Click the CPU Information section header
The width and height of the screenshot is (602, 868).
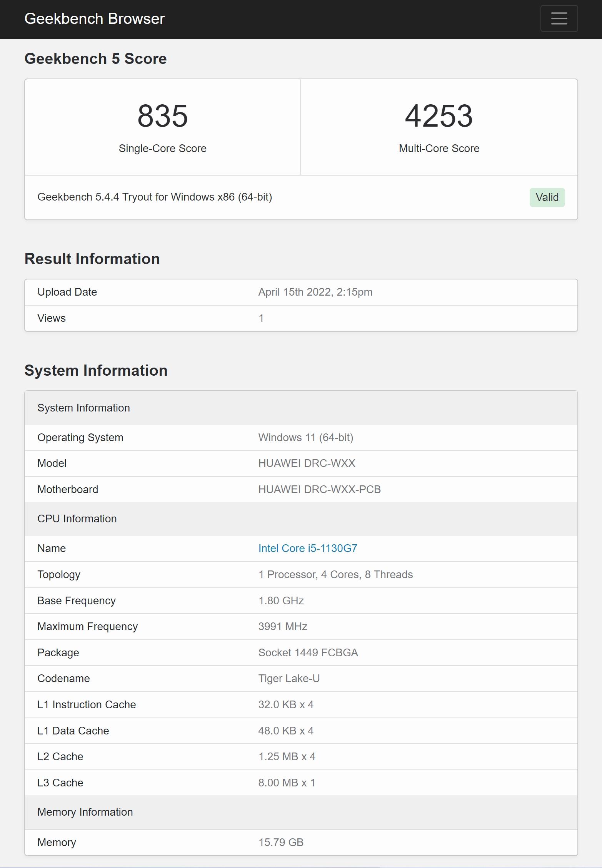point(77,518)
